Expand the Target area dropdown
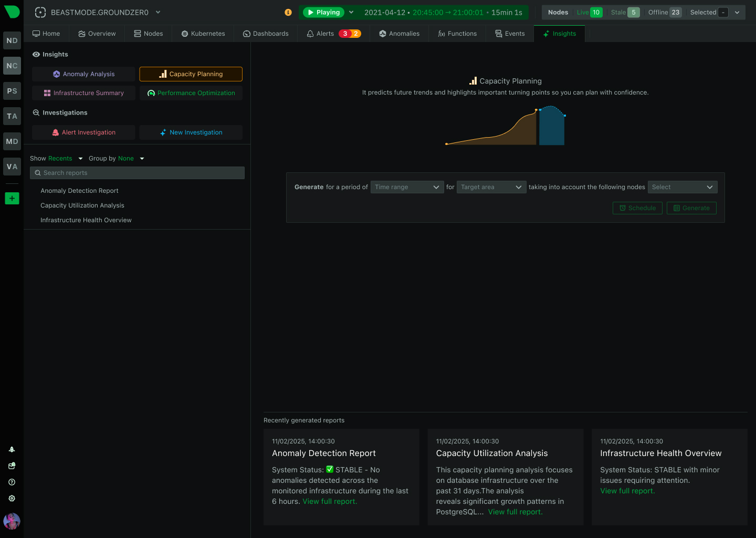Image resolution: width=756 pixels, height=538 pixels. [491, 187]
